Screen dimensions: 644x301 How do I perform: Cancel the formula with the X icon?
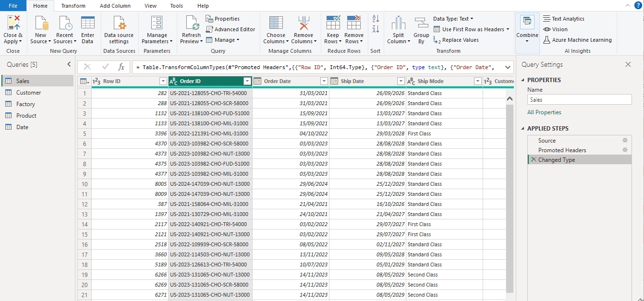[87, 67]
